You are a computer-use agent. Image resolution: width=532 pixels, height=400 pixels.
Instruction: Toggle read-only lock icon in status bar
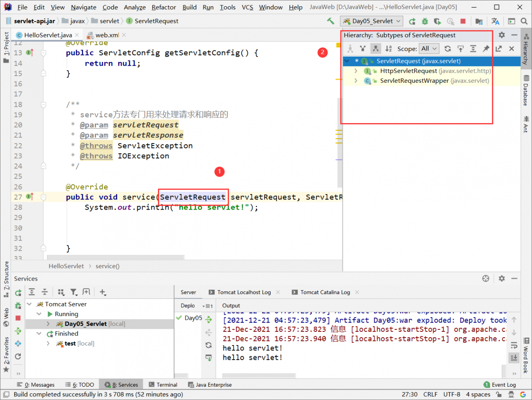click(x=499, y=394)
